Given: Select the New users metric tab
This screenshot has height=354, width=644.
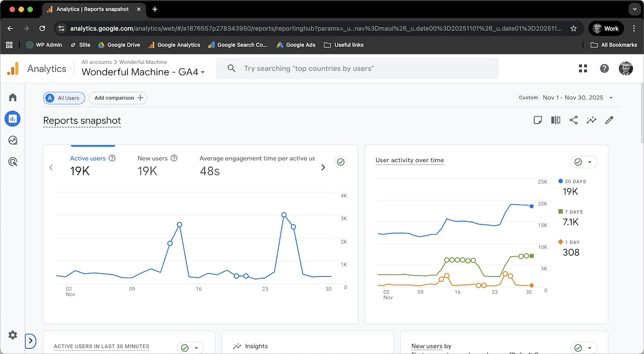Looking at the screenshot, I should click(x=157, y=165).
